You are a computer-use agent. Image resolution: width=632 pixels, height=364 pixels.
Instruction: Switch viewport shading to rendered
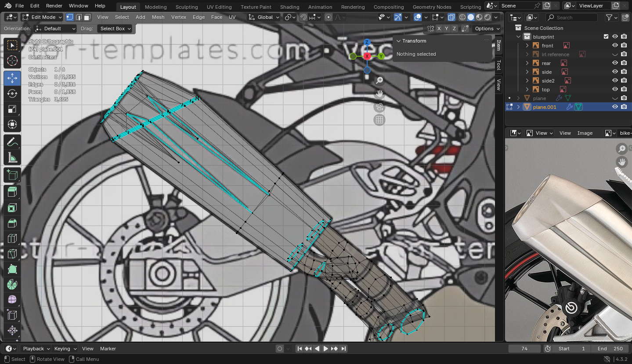point(488,17)
